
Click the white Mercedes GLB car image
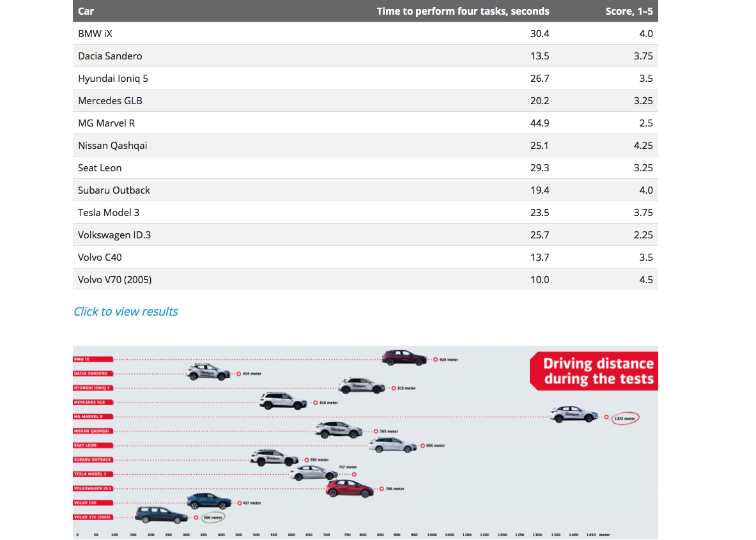(284, 401)
